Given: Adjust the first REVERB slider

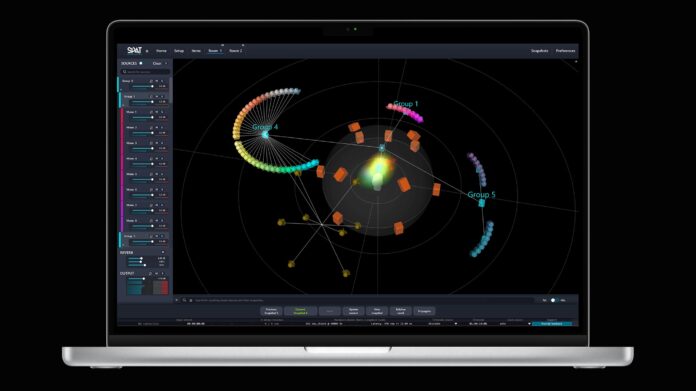Looking at the screenshot, I should point(135,258).
